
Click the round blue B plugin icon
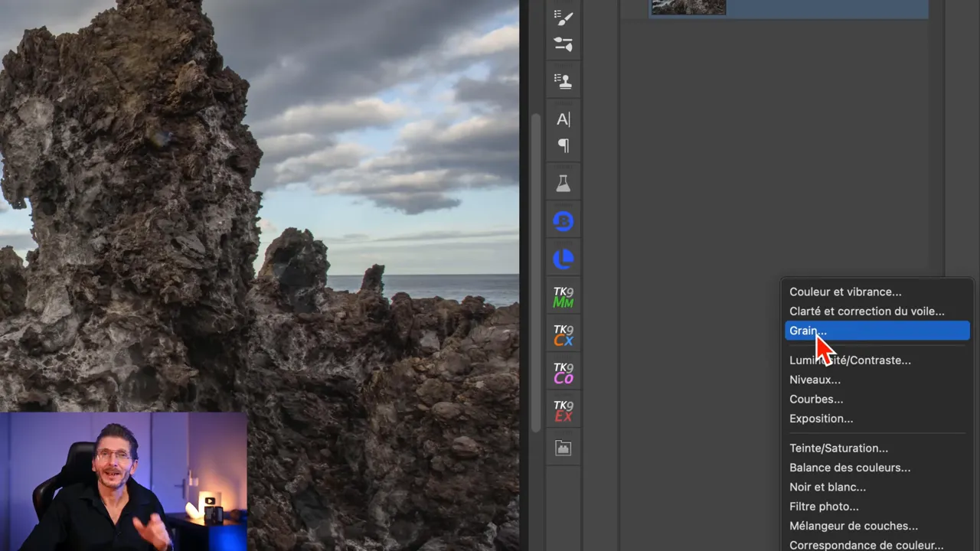(563, 220)
